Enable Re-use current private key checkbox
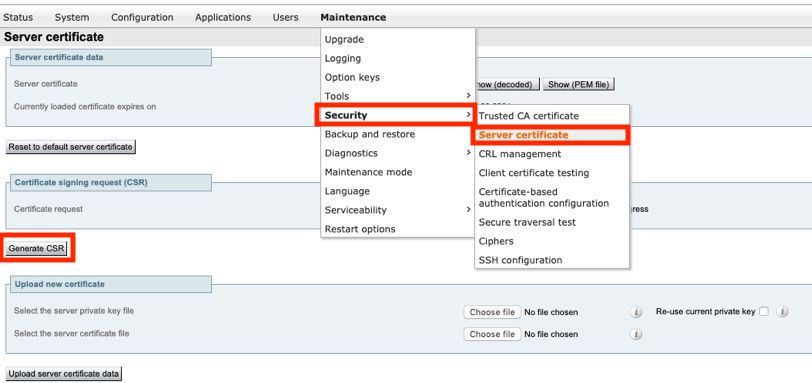This screenshot has height=383, width=812. click(x=764, y=312)
